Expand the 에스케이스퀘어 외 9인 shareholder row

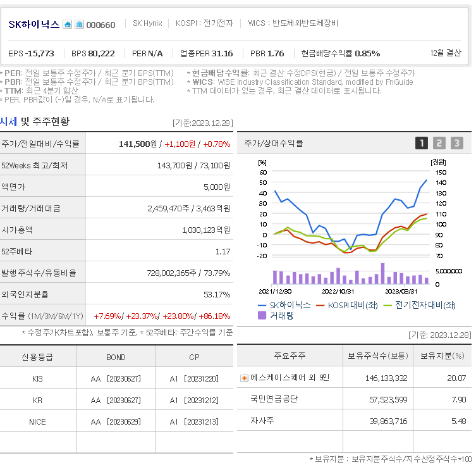(x=244, y=378)
